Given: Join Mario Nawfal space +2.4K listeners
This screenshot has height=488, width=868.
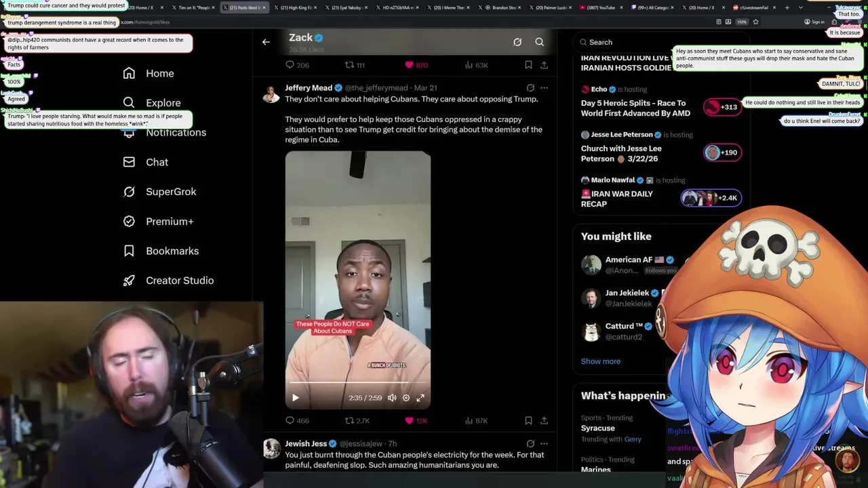Looking at the screenshot, I should click(711, 198).
